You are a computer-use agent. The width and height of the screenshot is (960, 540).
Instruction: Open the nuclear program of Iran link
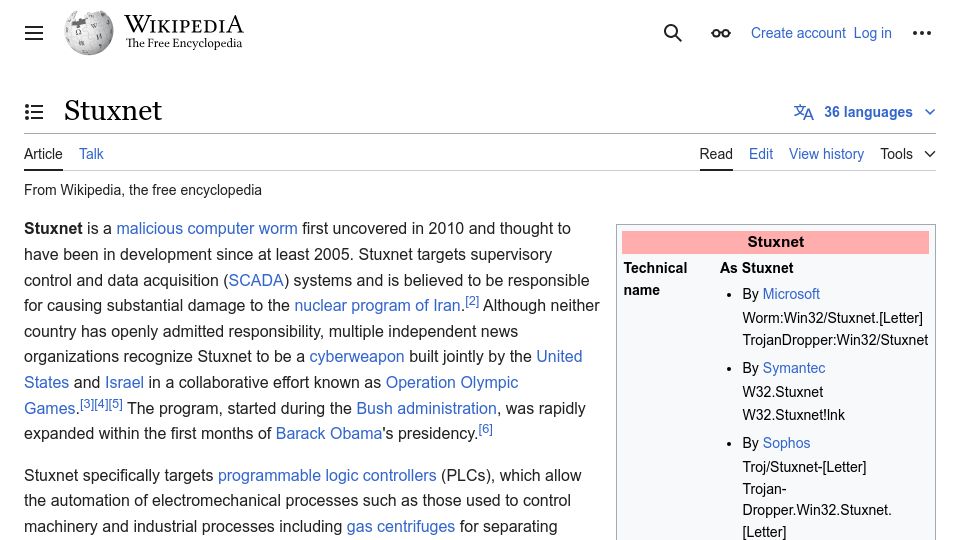pos(377,306)
